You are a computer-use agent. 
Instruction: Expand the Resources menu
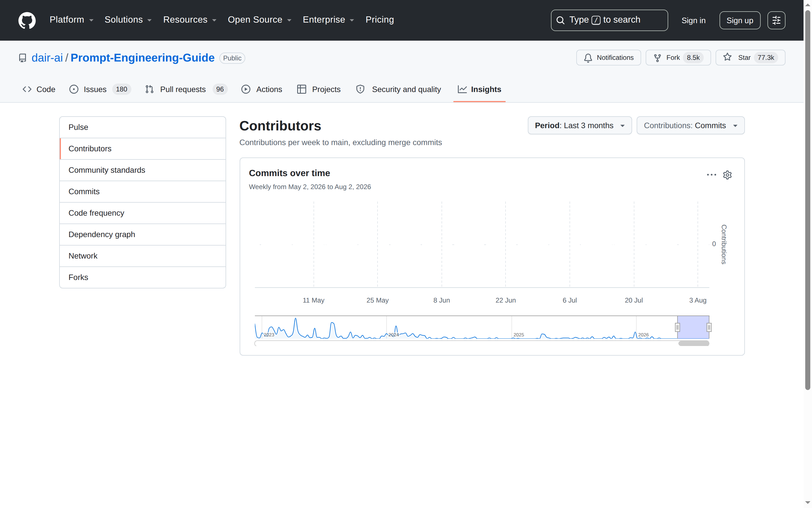point(189,20)
